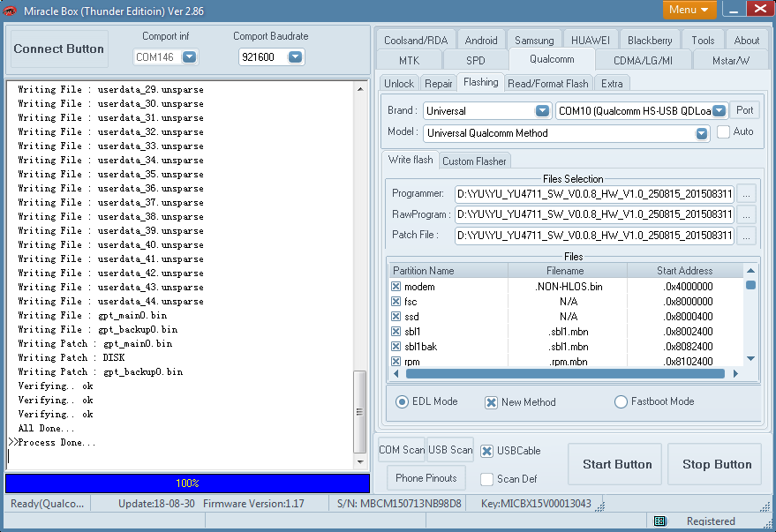Expand the COM10 Qualcomm port dropdown
This screenshot has width=776, height=532.
click(719, 111)
